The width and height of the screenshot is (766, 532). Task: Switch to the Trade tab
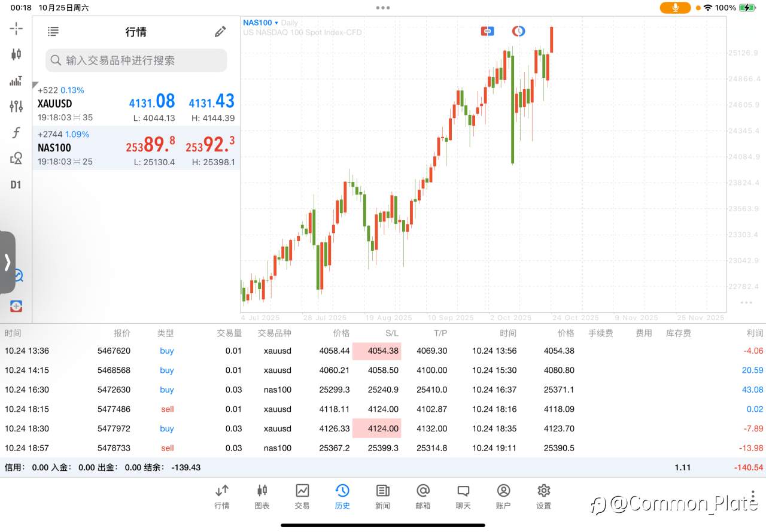(x=302, y=496)
